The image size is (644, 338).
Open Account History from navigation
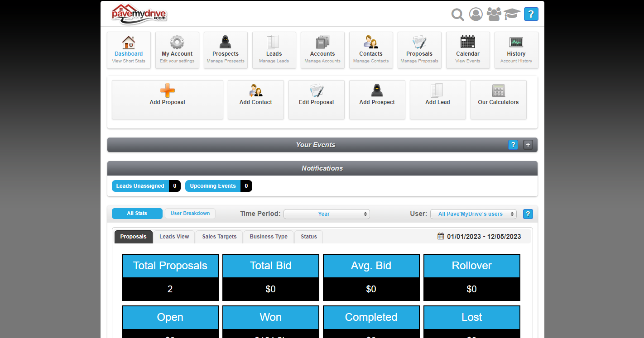[516, 50]
